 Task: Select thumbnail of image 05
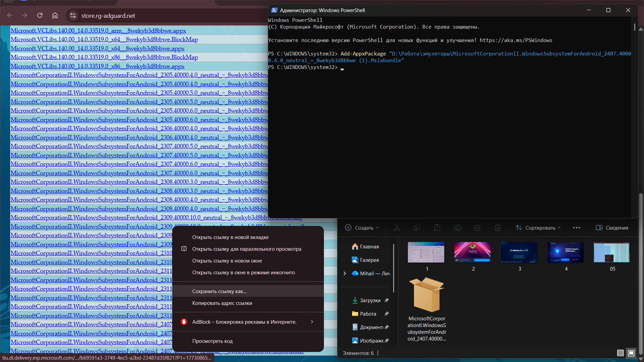click(x=611, y=252)
